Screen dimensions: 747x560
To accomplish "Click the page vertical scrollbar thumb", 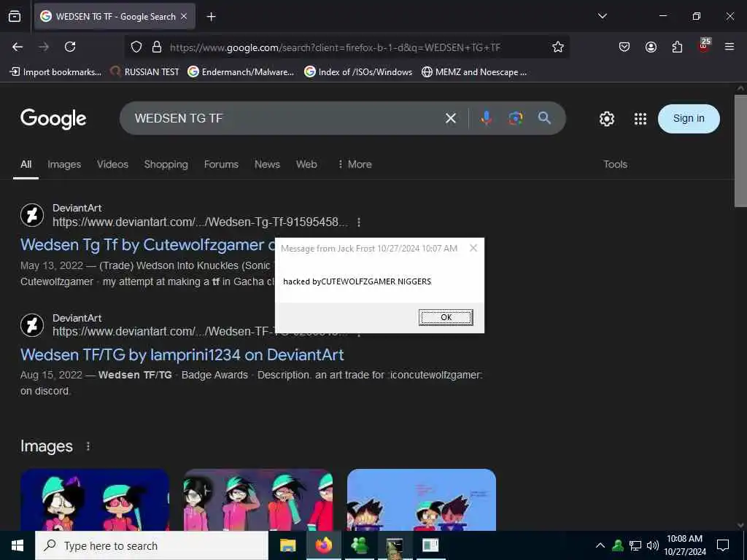I will (x=740, y=151).
